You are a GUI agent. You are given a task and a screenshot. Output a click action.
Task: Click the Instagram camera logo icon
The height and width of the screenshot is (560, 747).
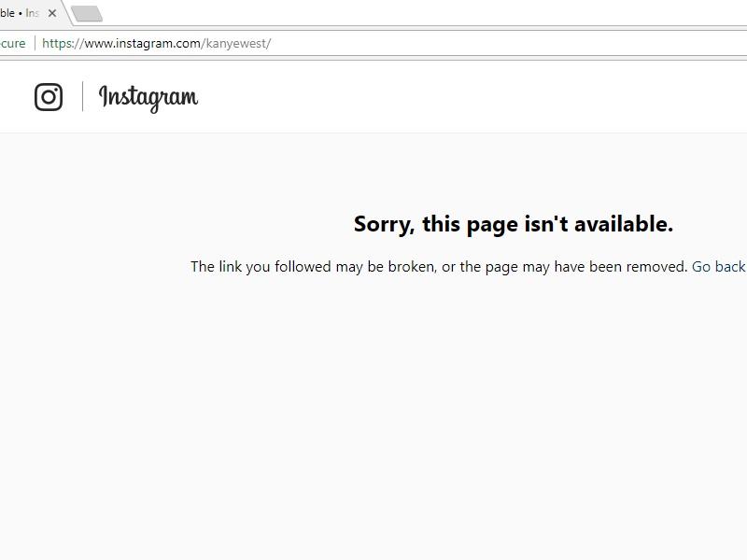(x=49, y=97)
